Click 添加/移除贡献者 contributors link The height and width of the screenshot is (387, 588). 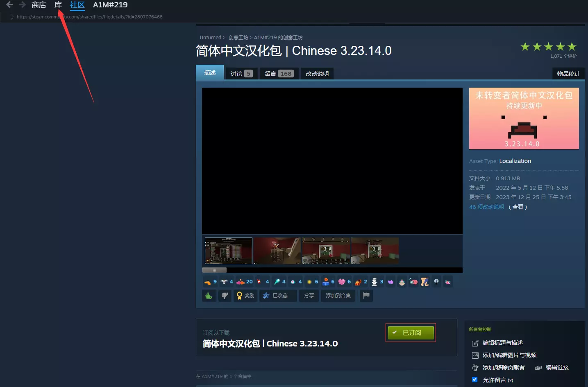pos(504,368)
